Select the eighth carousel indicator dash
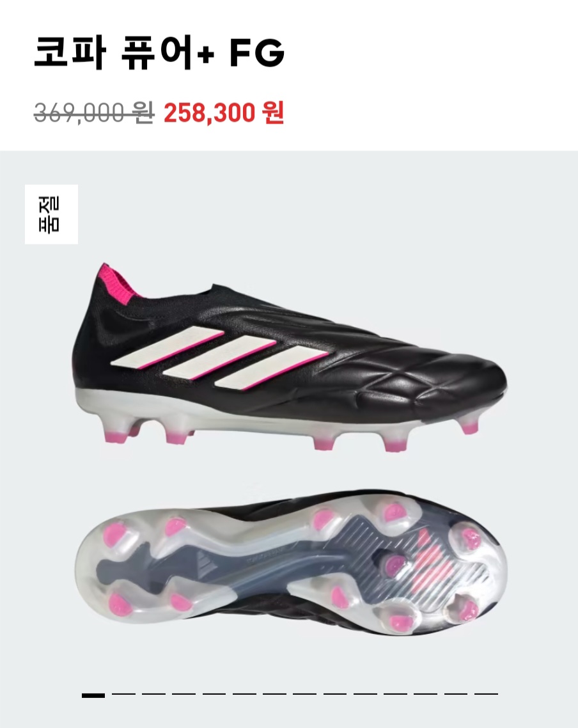This screenshot has width=578, height=728. coord(305,695)
